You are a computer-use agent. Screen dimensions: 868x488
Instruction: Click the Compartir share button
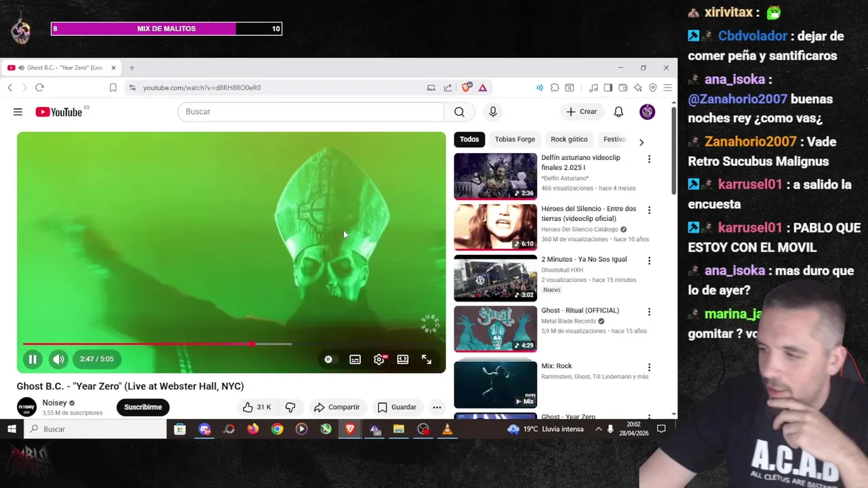[336, 407]
